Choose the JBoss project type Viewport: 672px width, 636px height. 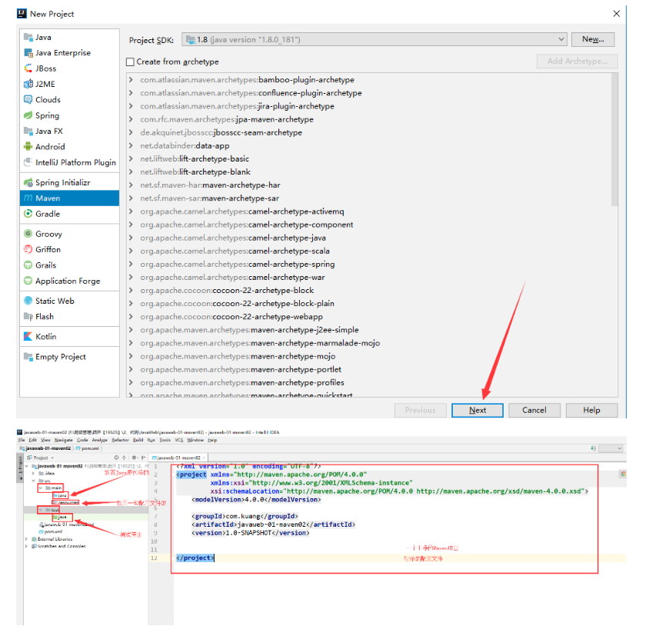pyautogui.click(x=69, y=68)
